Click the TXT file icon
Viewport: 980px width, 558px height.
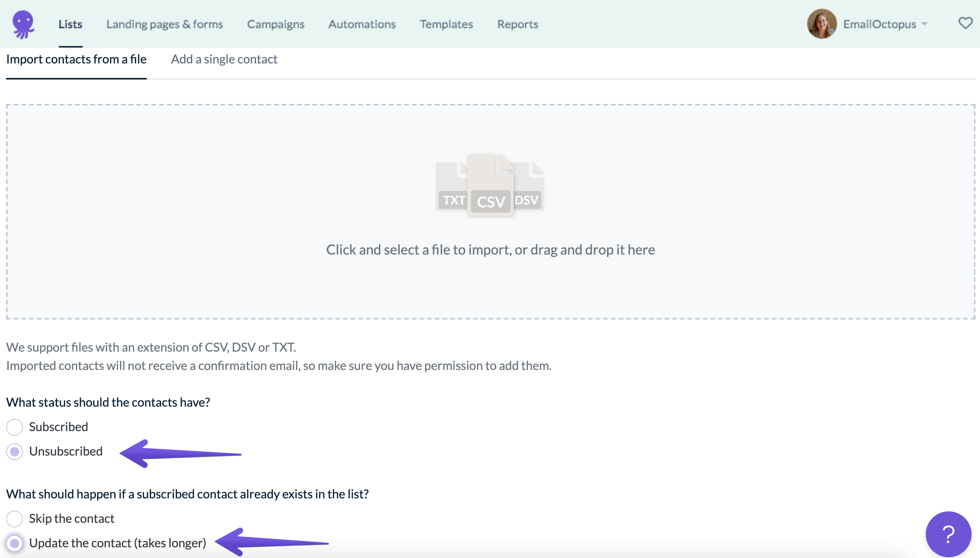[x=451, y=187]
